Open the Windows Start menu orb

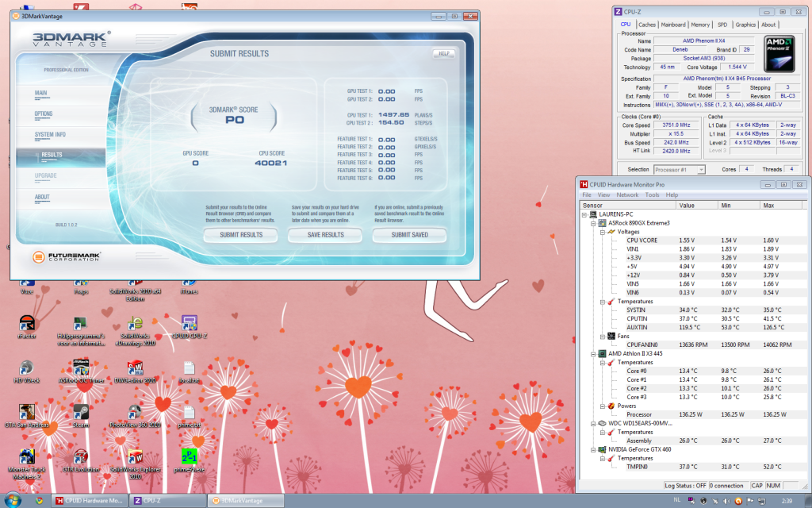12,500
